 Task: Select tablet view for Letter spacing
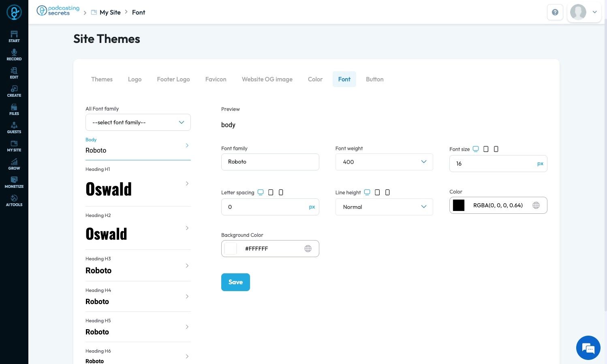point(271,192)
